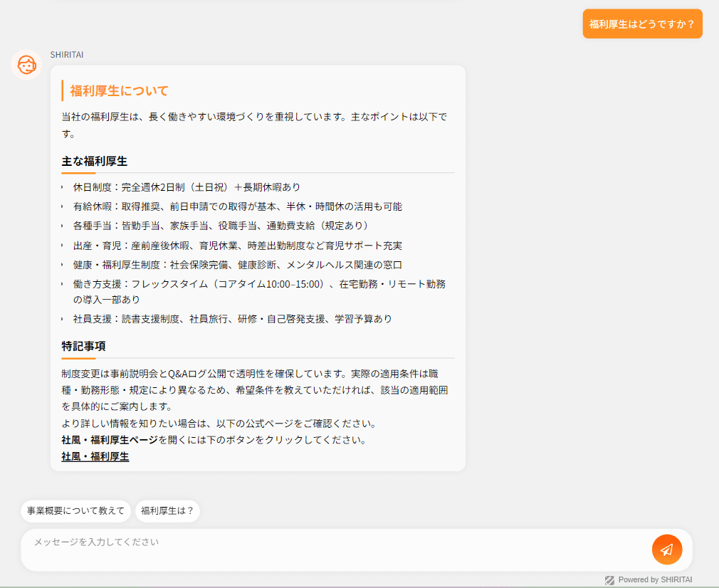Open the 社風・福利厚生 underlined link
Image resolution: width=719 pixels, height=588 pixels.
point(95,456)
